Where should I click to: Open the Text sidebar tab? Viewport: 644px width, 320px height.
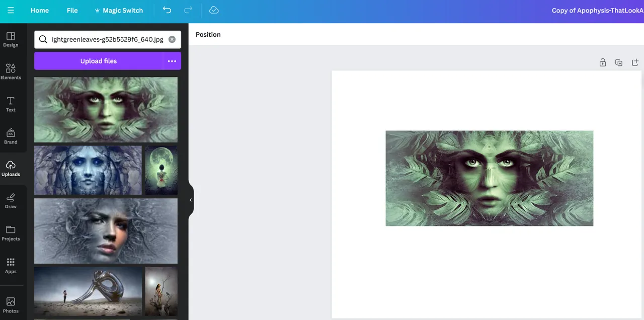pos(11,104)
